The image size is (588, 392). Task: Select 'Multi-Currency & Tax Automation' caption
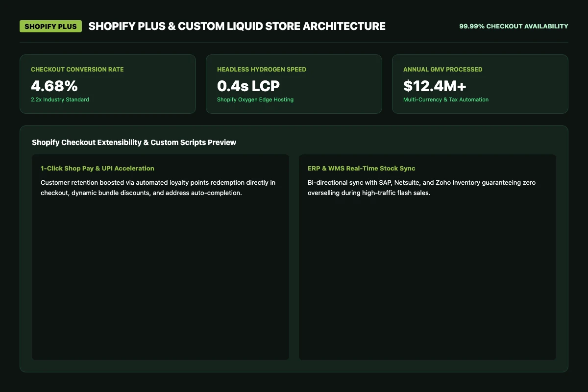[x=446, y=99]
